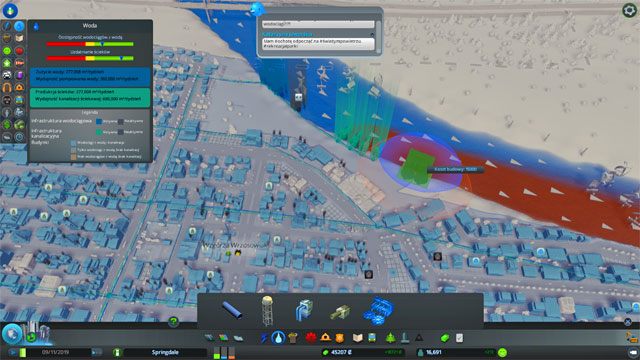The image size is (640, 360).
Task: Open the info views button
Action: coord(10,10)
